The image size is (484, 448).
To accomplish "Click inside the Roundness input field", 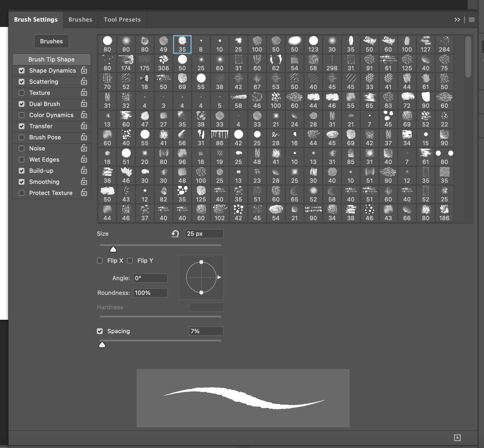I will tap(150, 293).
